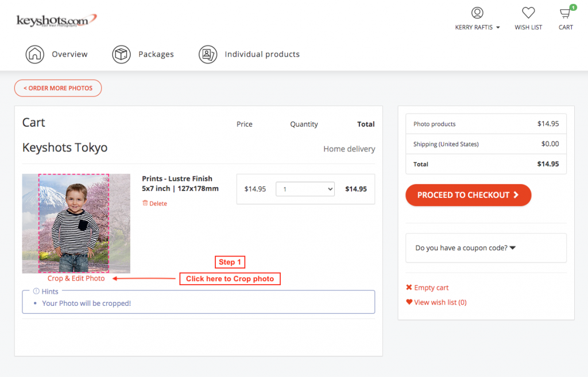Image resolution: width=588 pixels, height=377 pixels.
Task: Click the Order More Photos button
Action: tap(58, 88)
